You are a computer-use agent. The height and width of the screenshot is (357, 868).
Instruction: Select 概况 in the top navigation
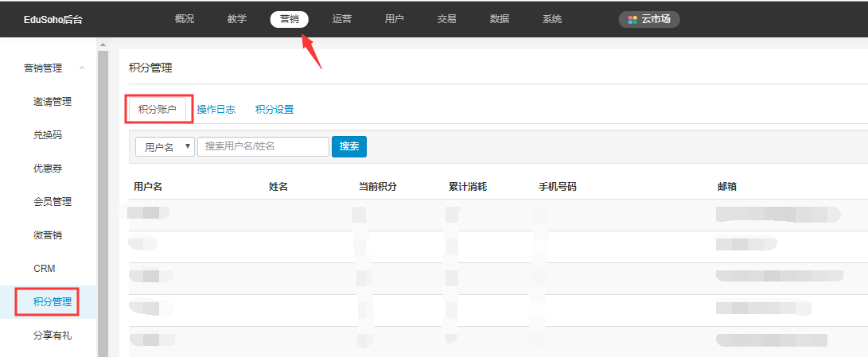(184, 19)
